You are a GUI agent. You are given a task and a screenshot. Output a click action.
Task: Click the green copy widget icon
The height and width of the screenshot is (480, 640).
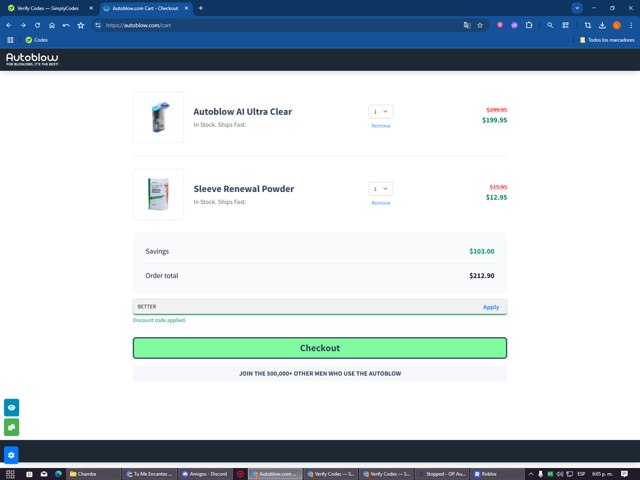point(11,427)
